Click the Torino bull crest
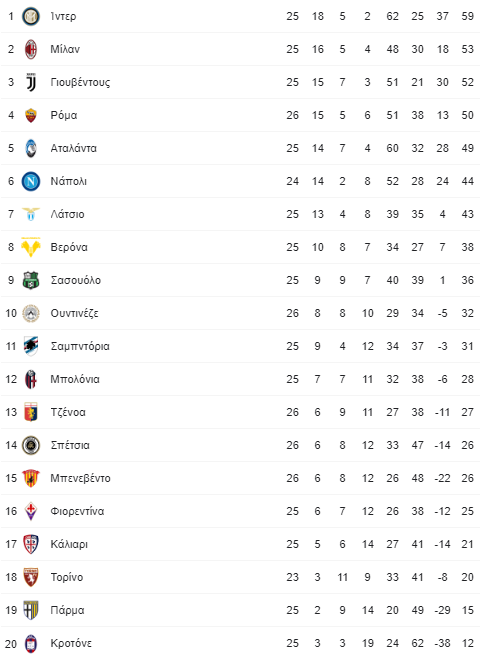This screenshot has height=664, width=480. click(x=31, y=577)
